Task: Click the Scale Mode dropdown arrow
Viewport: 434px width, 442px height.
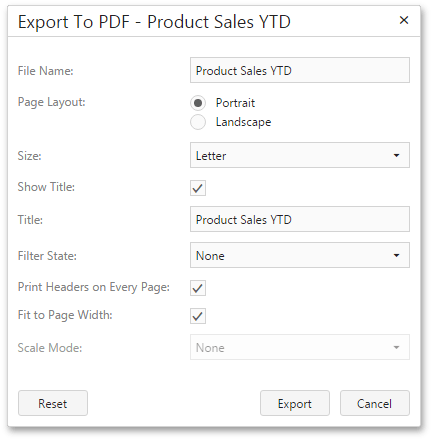Action: pyautogui.click(x=396, y=347)
